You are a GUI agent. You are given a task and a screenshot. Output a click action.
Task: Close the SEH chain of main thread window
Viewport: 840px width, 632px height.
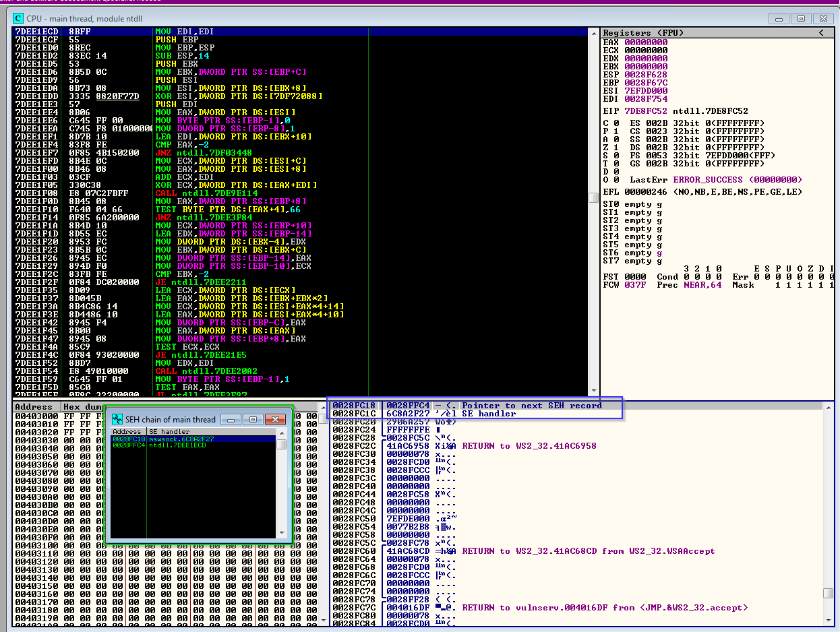[x=275, y=419]
